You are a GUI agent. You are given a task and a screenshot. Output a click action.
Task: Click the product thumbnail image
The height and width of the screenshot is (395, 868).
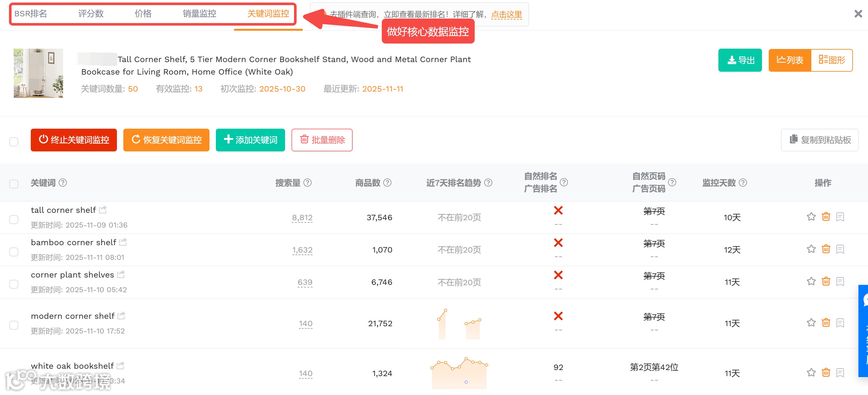point(38,73)
